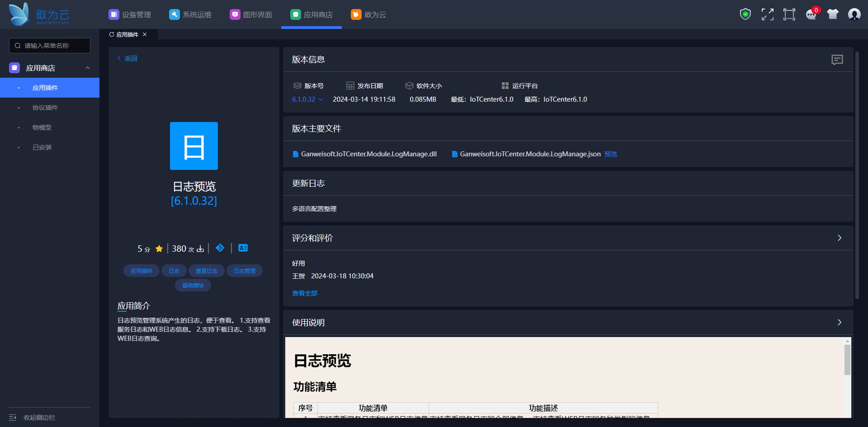Click the 日志预览 app thumbnail

[194, 146]
